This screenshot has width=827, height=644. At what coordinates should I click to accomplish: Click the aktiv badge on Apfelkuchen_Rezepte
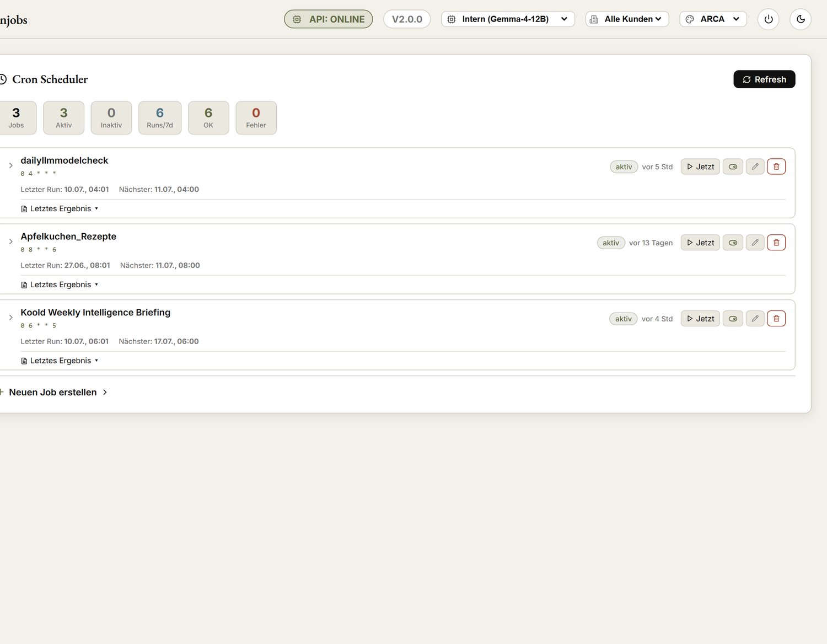611,243
